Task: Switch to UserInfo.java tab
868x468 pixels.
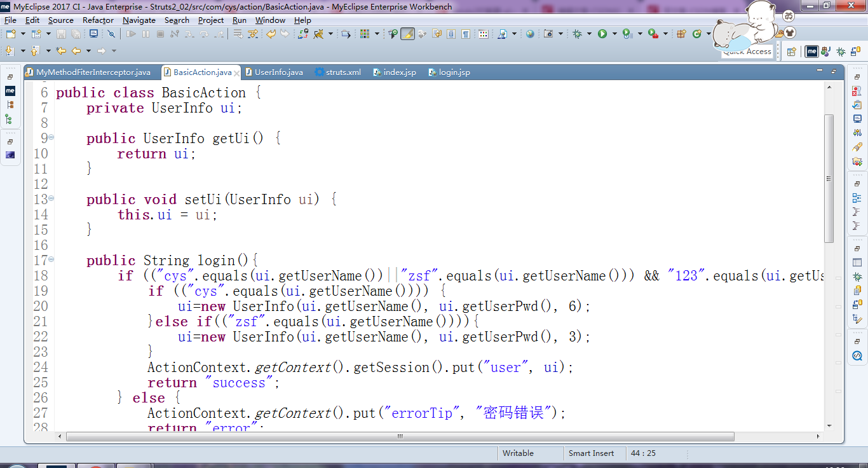Action: pyautogui.click(x=274, y=72)
